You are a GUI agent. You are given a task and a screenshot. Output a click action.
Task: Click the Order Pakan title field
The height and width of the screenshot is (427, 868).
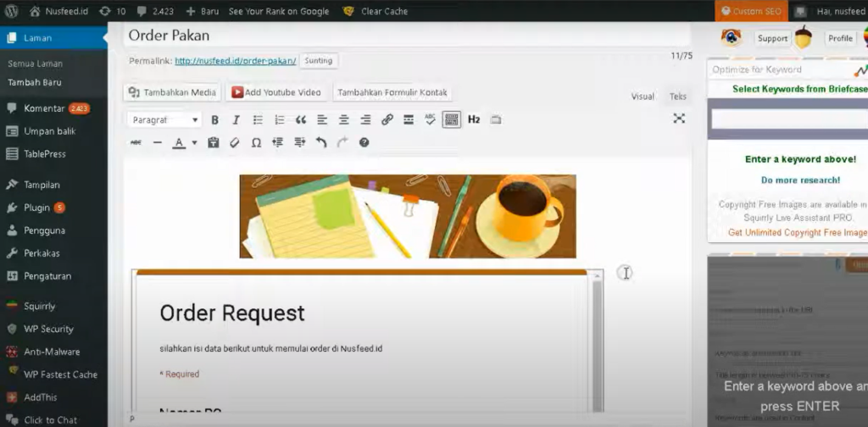coord(407,36)
